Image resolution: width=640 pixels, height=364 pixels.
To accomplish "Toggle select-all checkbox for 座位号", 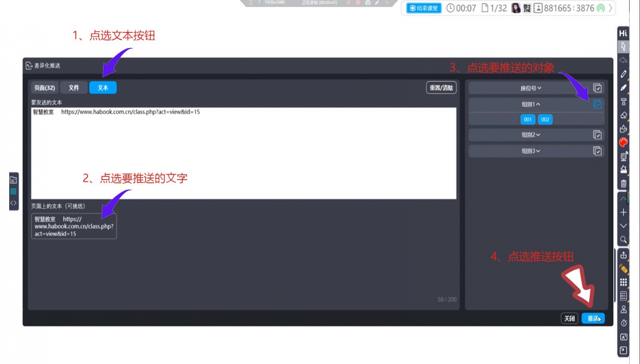I will pyautogui.click(x=597, y=88).
